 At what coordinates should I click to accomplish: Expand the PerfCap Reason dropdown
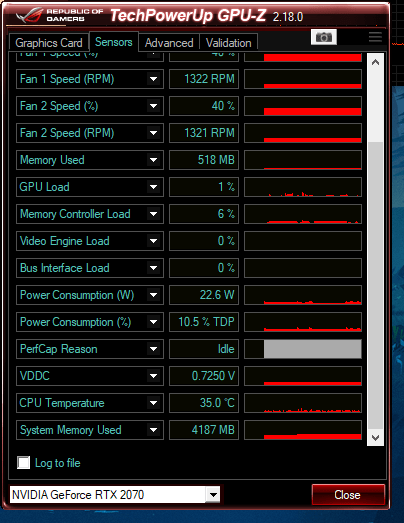pyautogui.click(x=153, y=349)
